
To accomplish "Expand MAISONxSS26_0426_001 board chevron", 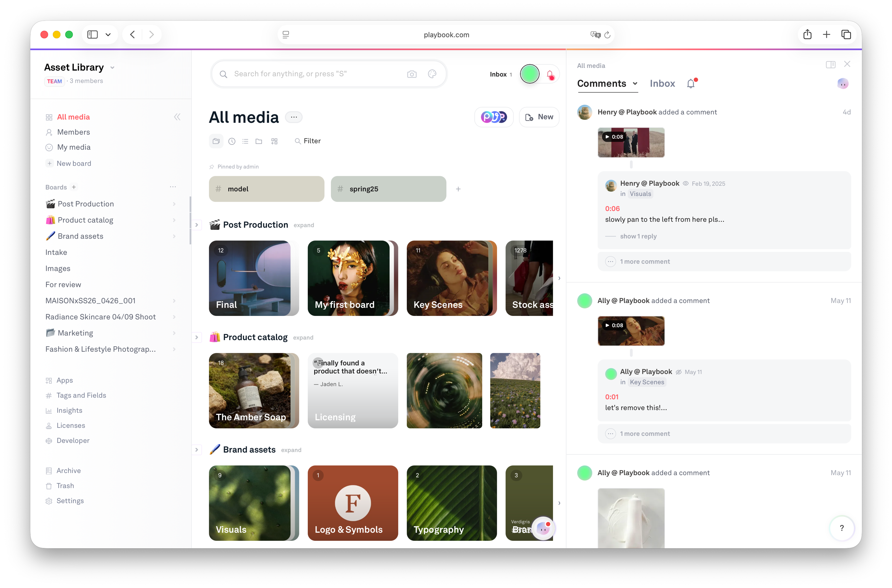I will click(x=174, y=301).
